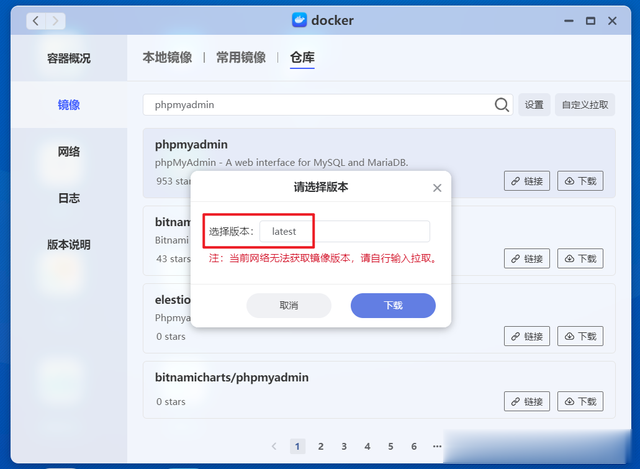This screenshot has height=469, width=640.
Task: Click 链接 for the phpmyadmin image
Action: point(527,181)
